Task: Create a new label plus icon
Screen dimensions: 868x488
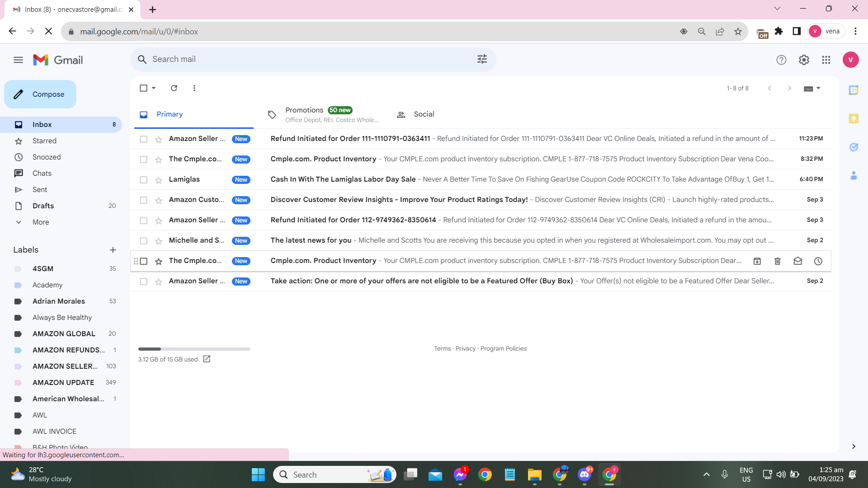Action: click(x=113, y=250)
